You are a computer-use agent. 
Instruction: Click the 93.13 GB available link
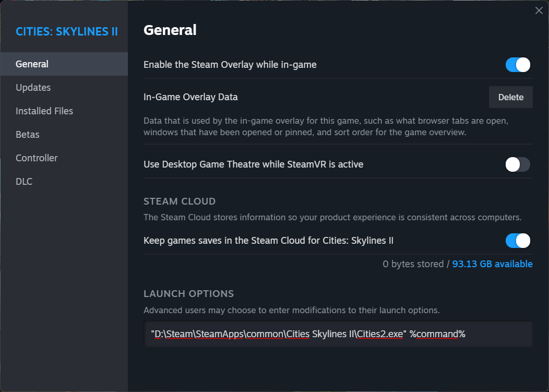coord(492,264)
